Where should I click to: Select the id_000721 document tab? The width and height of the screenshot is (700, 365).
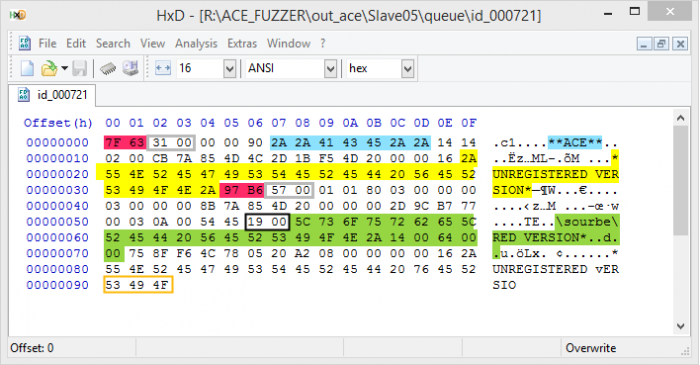pos(52,95)
